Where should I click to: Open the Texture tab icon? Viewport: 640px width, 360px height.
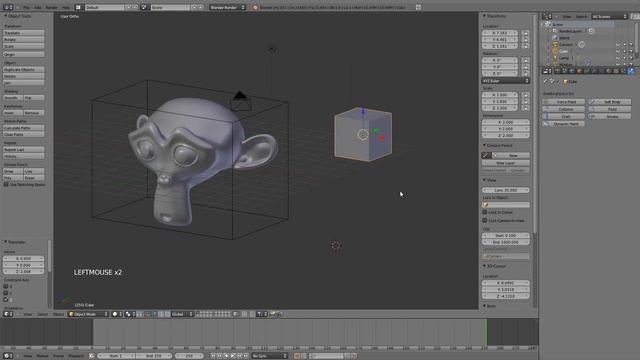coord(616,71)
